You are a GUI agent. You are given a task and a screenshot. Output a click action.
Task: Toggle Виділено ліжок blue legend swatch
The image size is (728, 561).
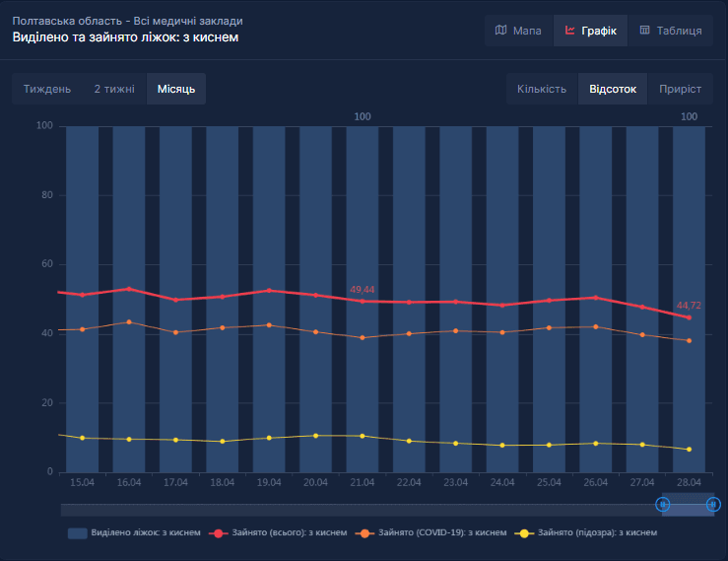pyautogui.click(x=78, y=533)
